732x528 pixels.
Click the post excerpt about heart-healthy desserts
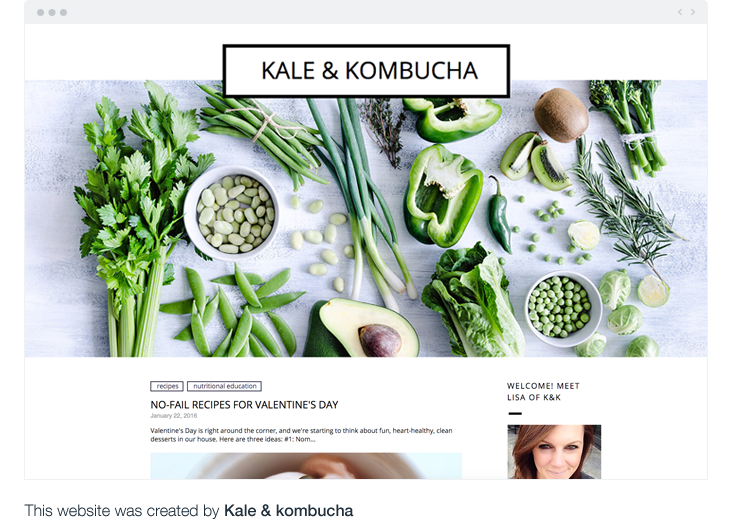pos(301,435)
